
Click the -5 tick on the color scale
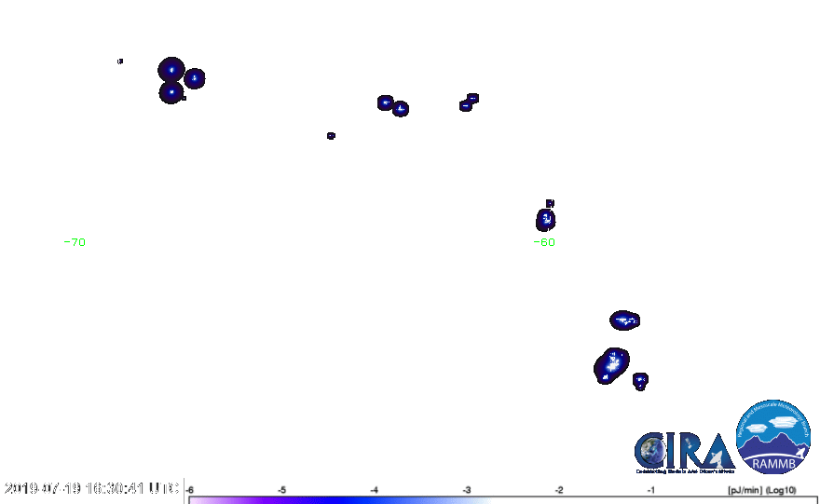point(281,489)
